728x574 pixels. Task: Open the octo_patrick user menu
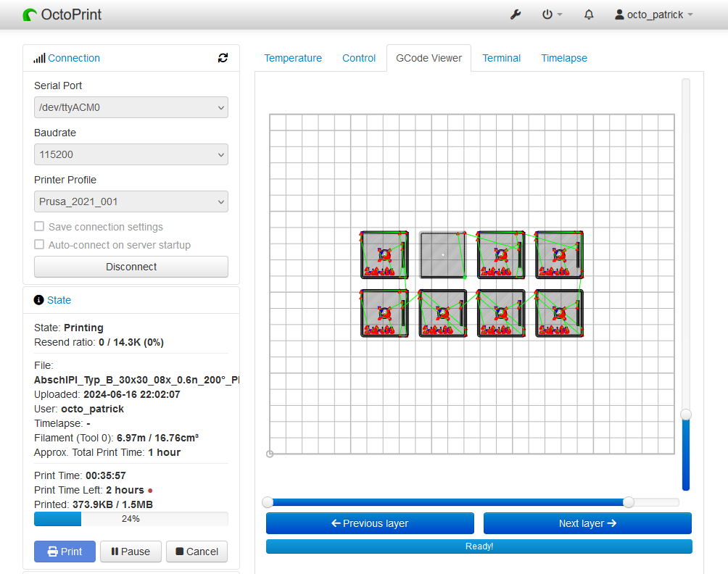pyautogui.click(x=654, y=14)
